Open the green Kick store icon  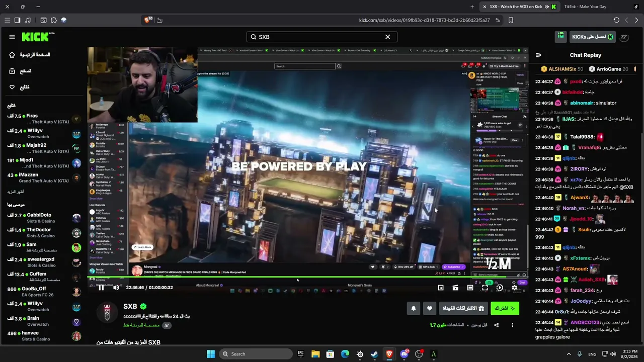[560, 36]
